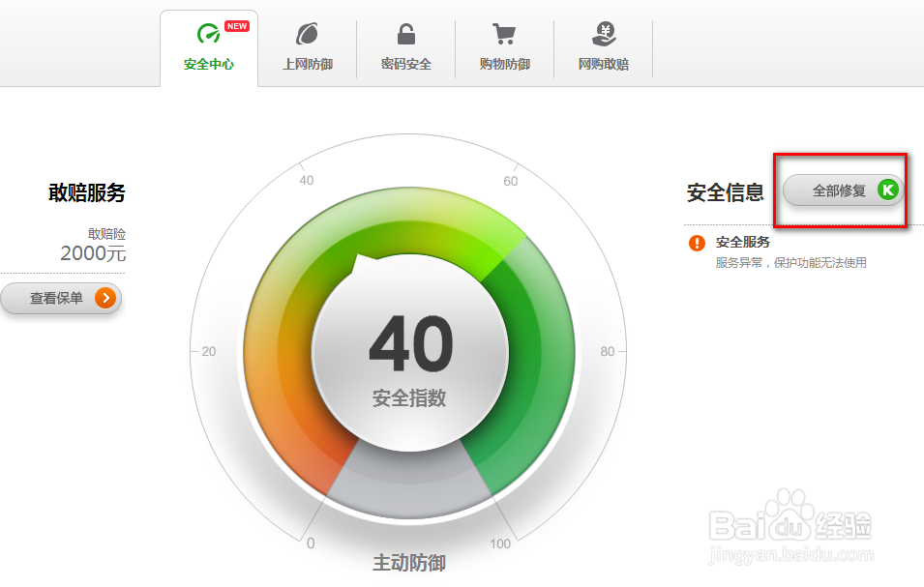This screenshot has height=587, width=924.
Task: Click the 查看保单 button
Action: (61, 298)
